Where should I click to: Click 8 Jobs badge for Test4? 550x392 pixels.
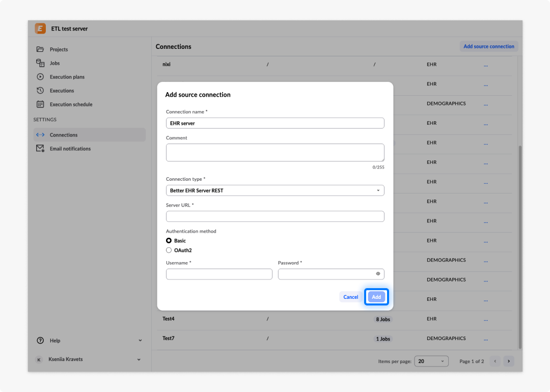tap(382, 319)
